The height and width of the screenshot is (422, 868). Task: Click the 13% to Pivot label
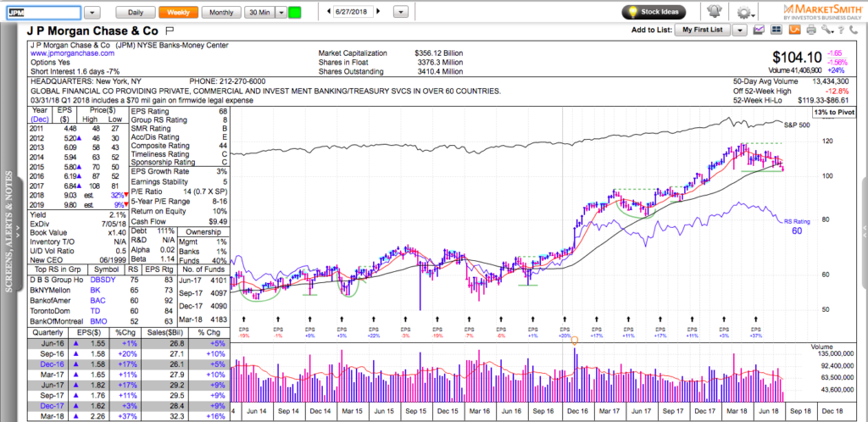click(x=834, y=112)
